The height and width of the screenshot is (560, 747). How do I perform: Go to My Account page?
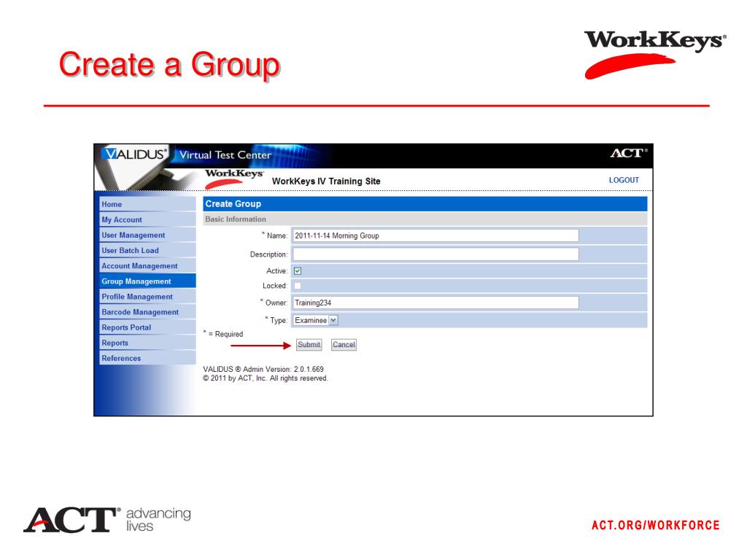point(147,219)
